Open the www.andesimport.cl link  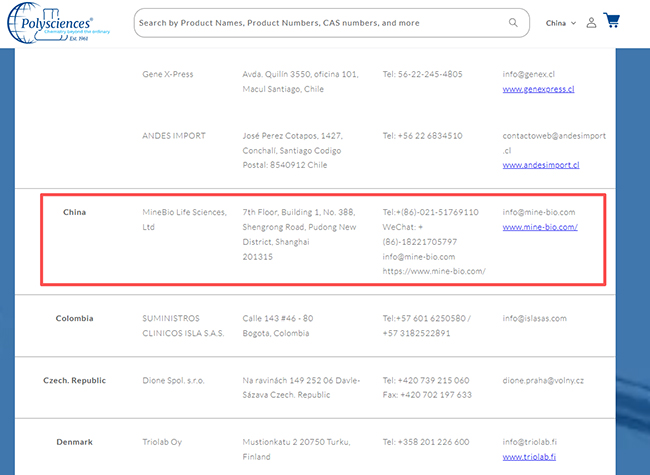click(x=540, y=165)
